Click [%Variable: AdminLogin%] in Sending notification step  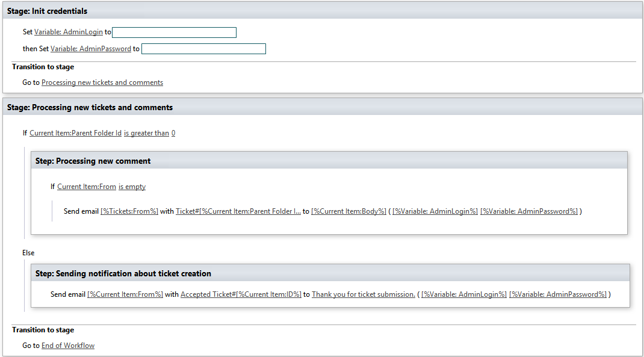[463, 294]
